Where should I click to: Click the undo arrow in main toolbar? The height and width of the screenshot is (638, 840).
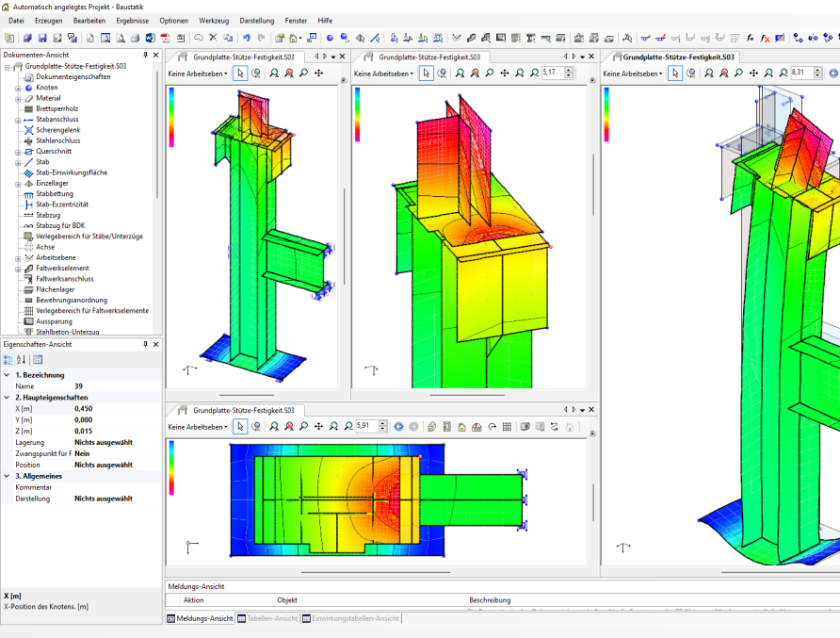coord(245,38)
